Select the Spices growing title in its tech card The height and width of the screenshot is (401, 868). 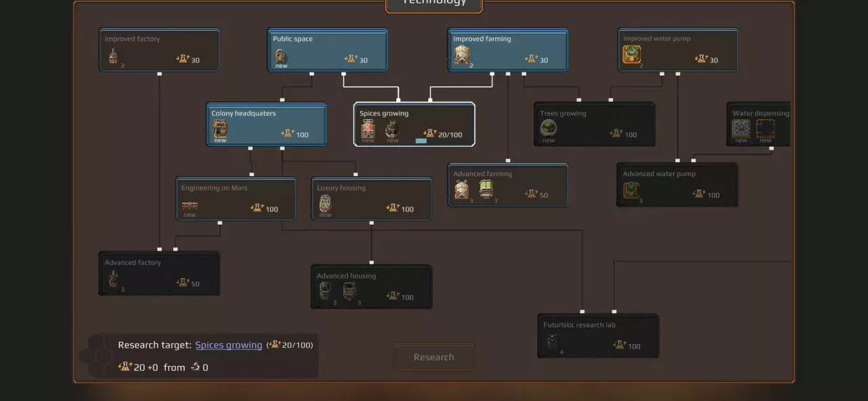pos(384,114)
